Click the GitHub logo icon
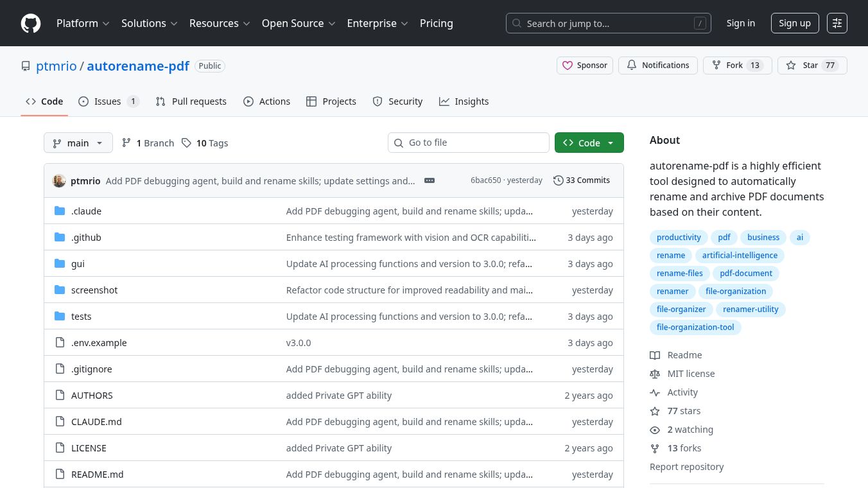The width and height of the screenshot is (868, 488). coord(31,23)
